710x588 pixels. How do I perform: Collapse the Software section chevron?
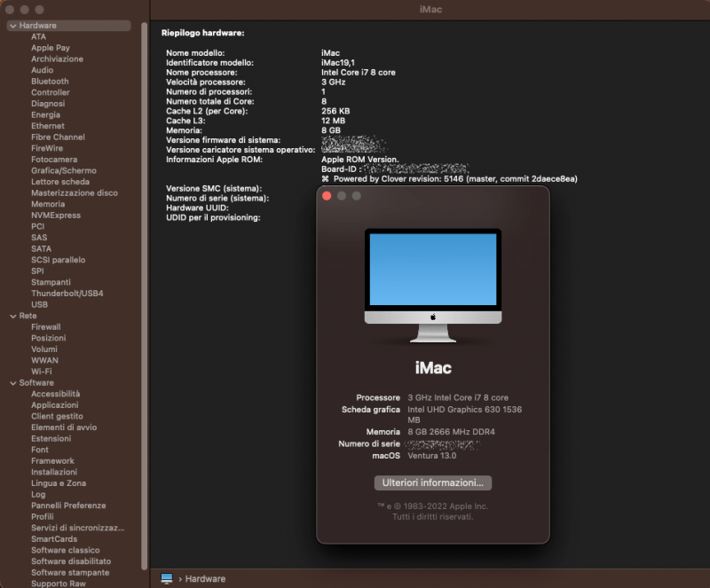pos(13,383)
